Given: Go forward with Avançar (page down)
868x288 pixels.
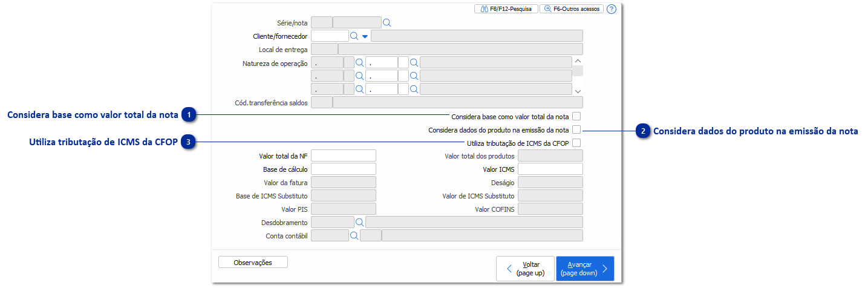Looking at the screenshot, I should pos(584,269).
